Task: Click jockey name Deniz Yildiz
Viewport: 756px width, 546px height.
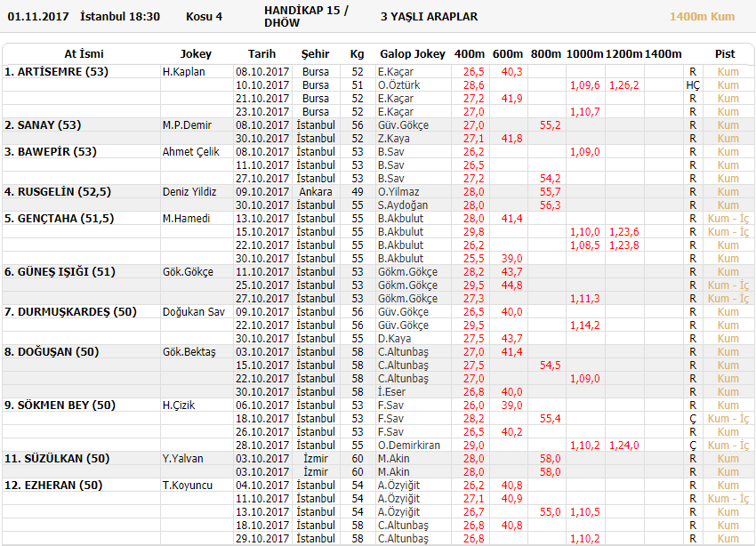Action: [x=189, y=192]
